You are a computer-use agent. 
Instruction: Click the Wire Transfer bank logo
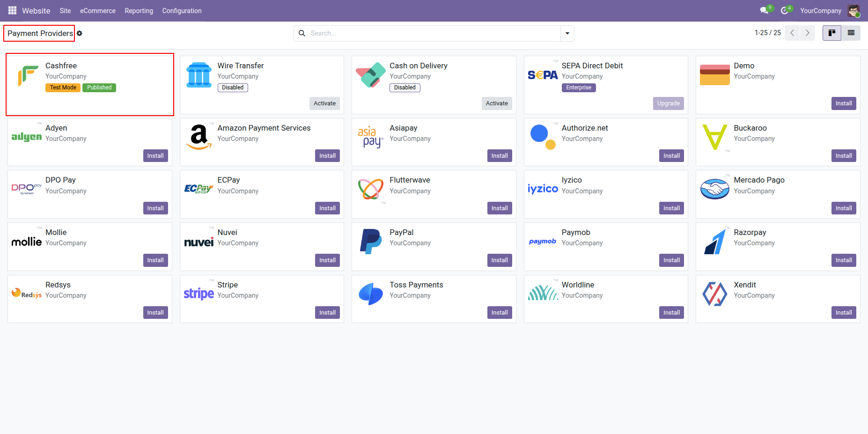point(199,75)
